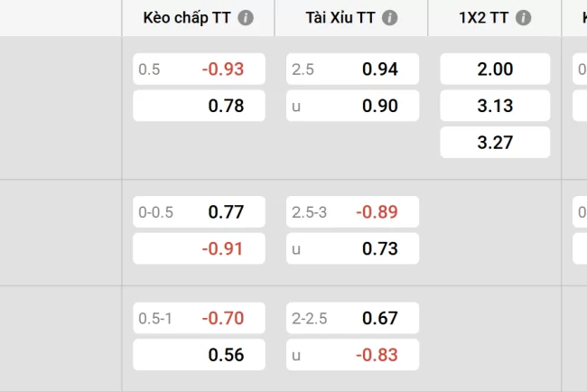Select handicap odds -0.91 in second match
The image size is (587, 392).
[x=200, y=248]
